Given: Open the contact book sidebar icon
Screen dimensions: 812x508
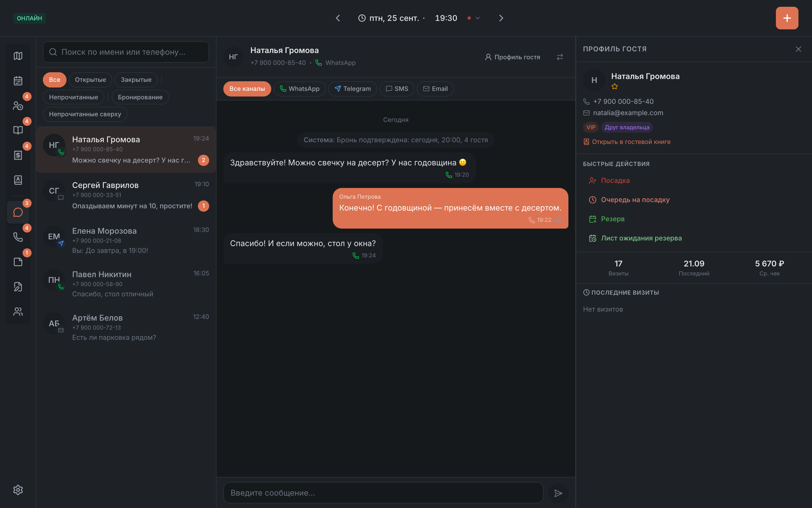Looking at the screenshot, I should 18,180.
